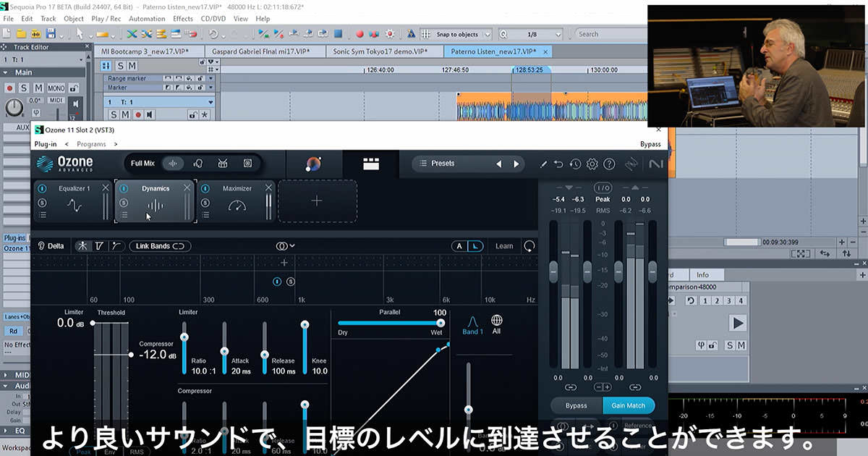Go to previous Ozone preset arrow
868x456 pixels.
tap(498, 164)
